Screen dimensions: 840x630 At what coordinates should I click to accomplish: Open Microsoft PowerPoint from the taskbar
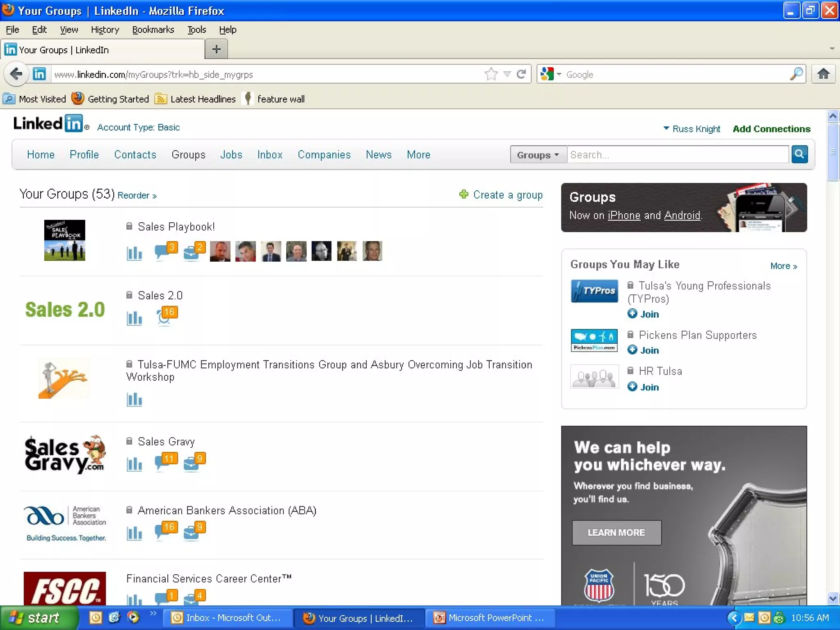pyautogui.click(x=490, y=618)
